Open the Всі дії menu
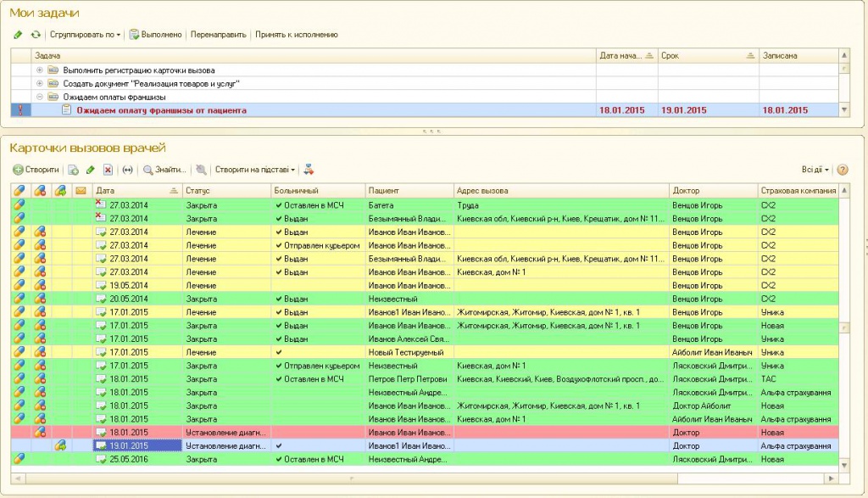The image size is (868, 498). pyautogui.click(x=815, y=170)
